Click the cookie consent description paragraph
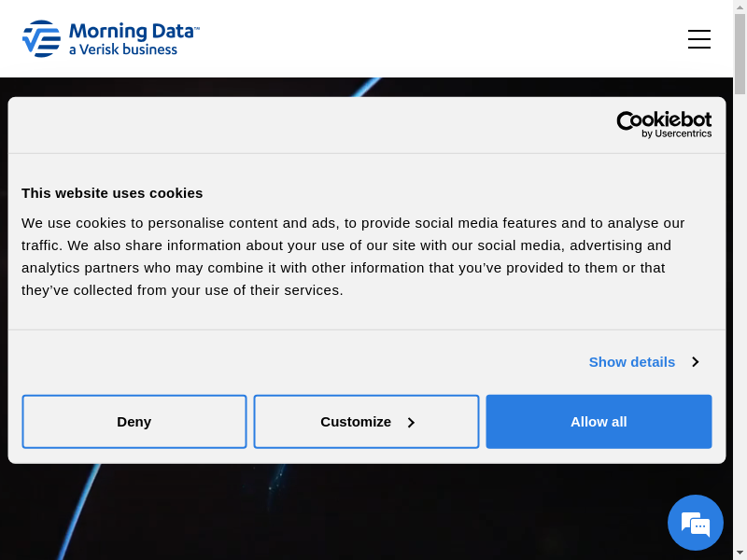The image size is (747, 560). coord(355,257)
